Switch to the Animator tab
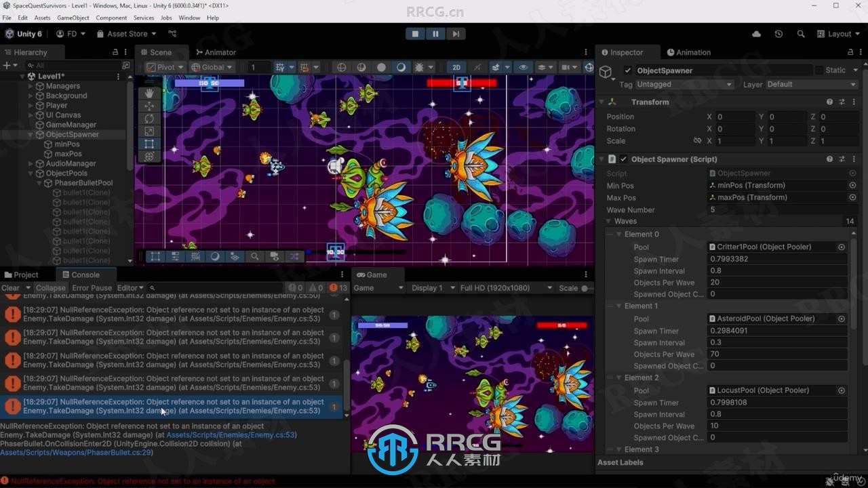868x488 pixels. click(216, 52)
